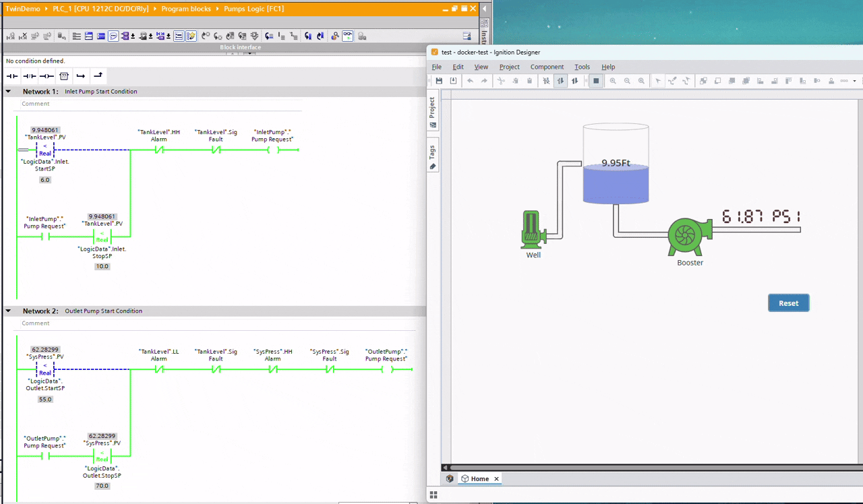
Task: Open the Help menu in Ignition Designer
Action: coord(608,67)
